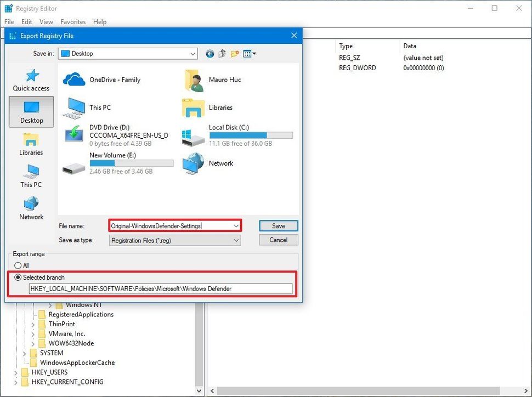Select the Network sidebar icon
This screenshot has width=532, height=397.
(x=31, y=207)
